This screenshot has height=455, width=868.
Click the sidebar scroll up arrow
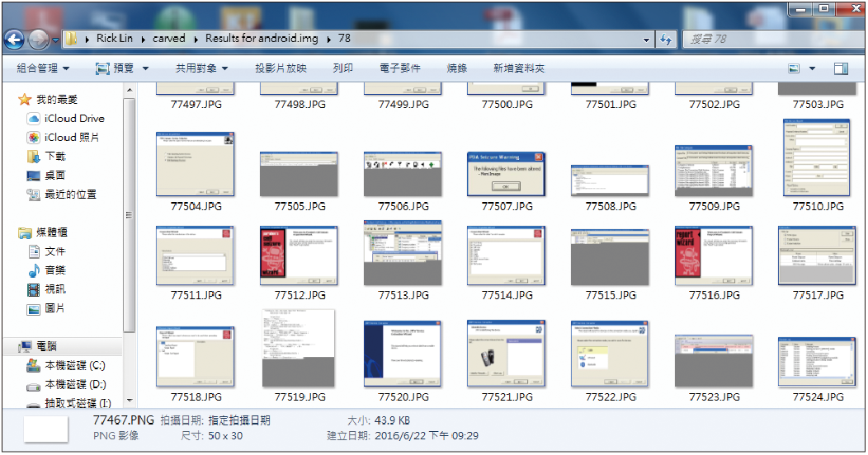click(129, 90)
